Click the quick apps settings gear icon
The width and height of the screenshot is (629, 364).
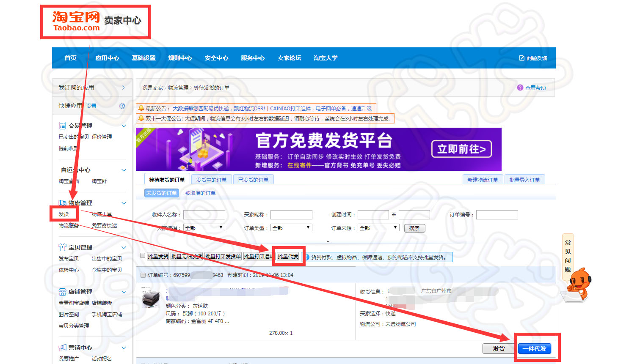[x=122, y=106]
